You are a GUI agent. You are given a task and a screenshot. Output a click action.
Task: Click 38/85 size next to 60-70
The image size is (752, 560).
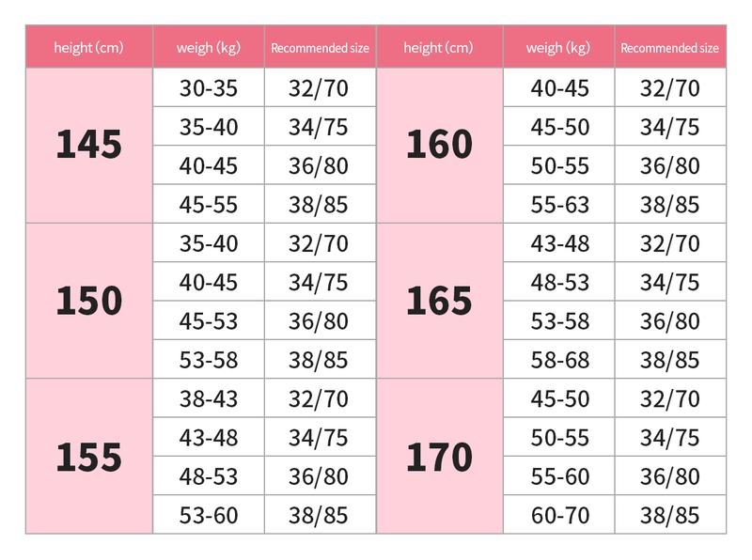670,515
